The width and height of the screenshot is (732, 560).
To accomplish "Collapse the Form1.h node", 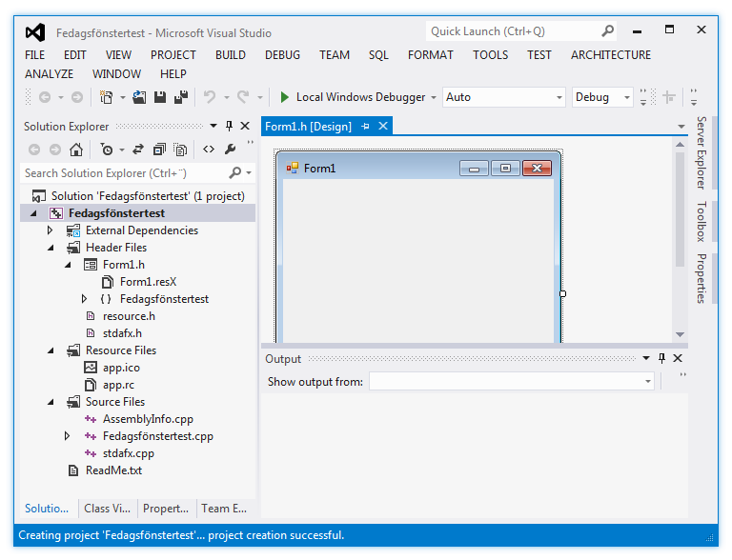I will click(69, 265).
